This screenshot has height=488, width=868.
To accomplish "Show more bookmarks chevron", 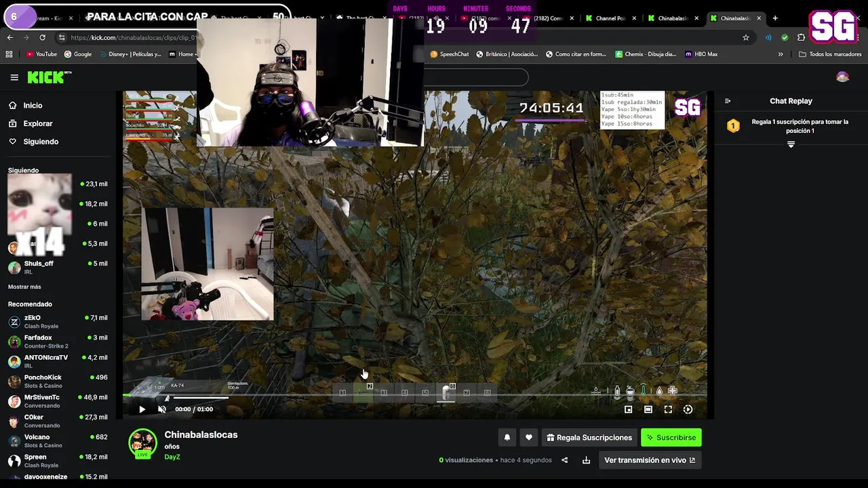I will click(x=781, y=54).
